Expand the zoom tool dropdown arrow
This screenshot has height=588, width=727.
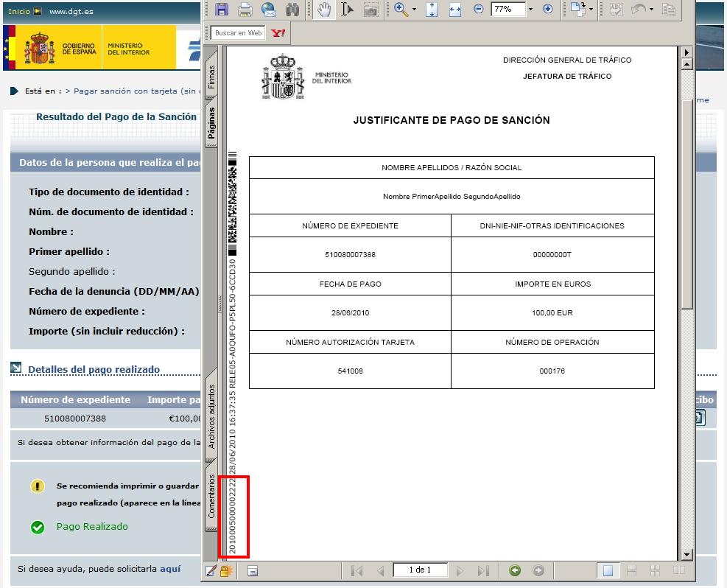point(414,10)
